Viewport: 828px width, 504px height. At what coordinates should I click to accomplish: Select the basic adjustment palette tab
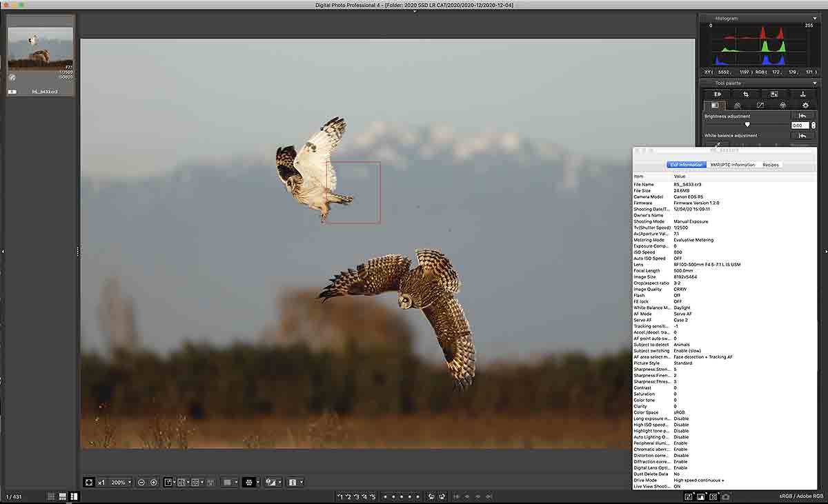point(715,105)
